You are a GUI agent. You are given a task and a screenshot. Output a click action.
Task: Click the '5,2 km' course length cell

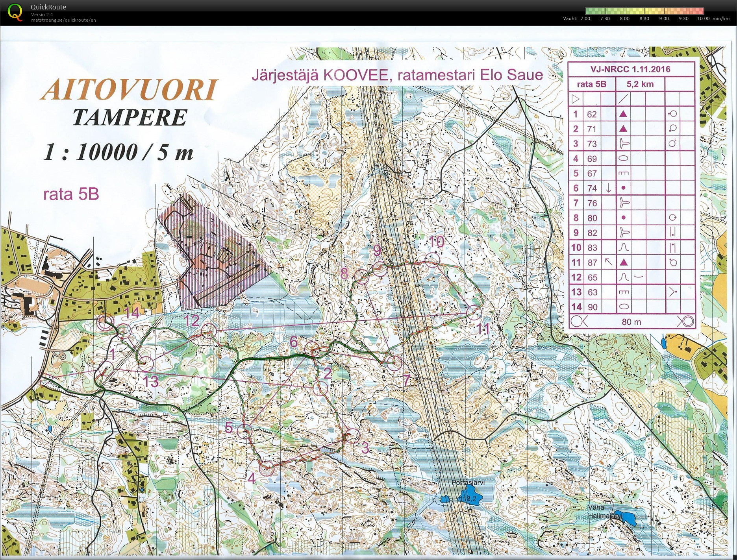point(640,84)
